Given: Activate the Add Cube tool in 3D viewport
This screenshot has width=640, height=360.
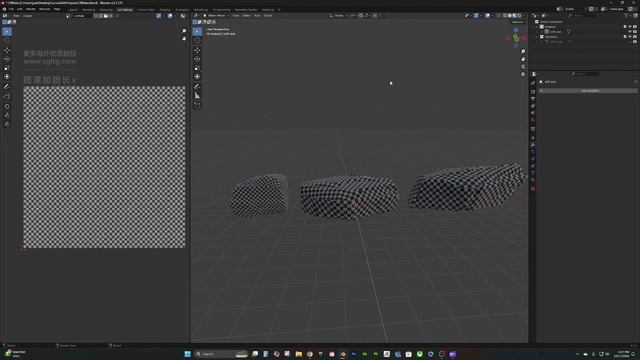Looking at the screenshot, I should coord(197,105).
